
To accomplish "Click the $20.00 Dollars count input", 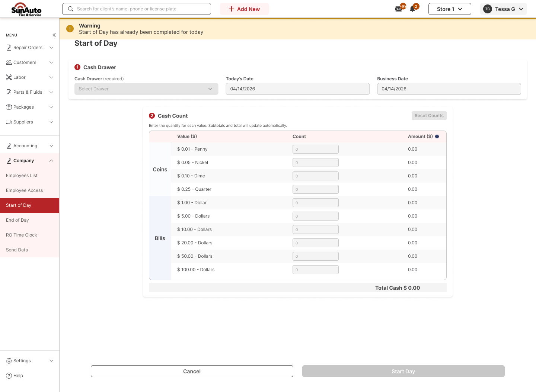I will [316, 243].
